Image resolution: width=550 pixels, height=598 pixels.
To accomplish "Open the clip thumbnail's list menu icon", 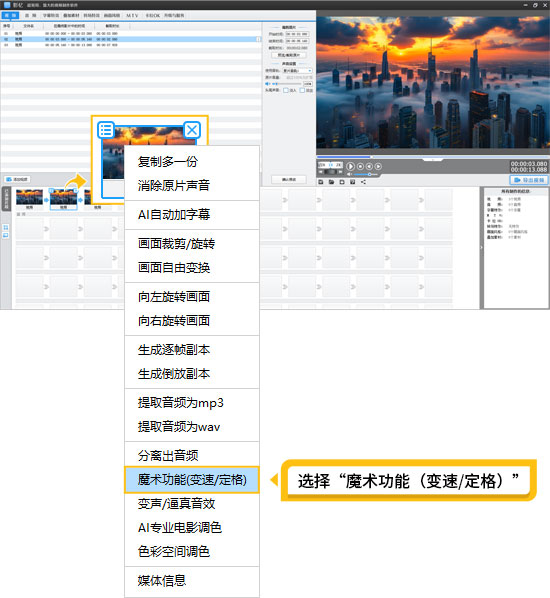I will click(106, 130).
